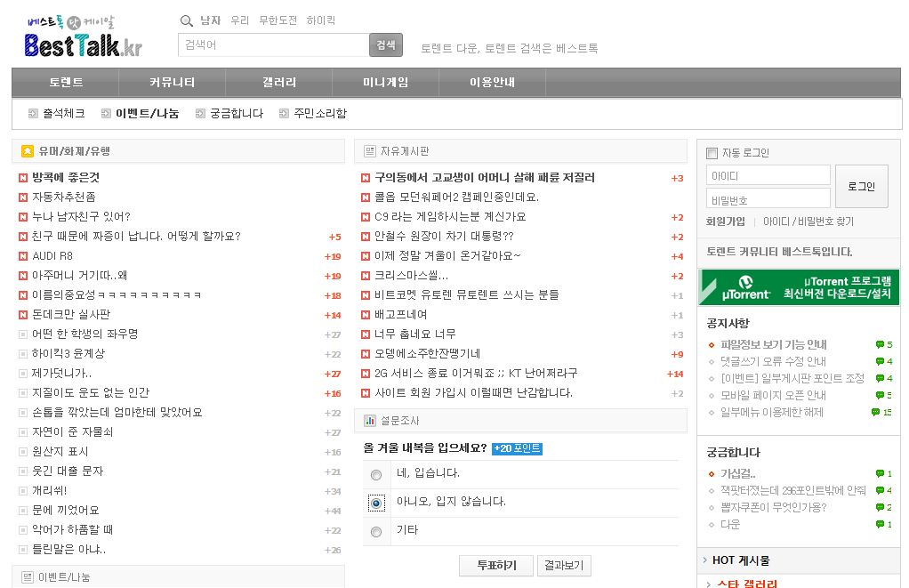Viewport: 909px width, 588px height.
Task: View poll results with 결과보기
Action: coord(564,566)
